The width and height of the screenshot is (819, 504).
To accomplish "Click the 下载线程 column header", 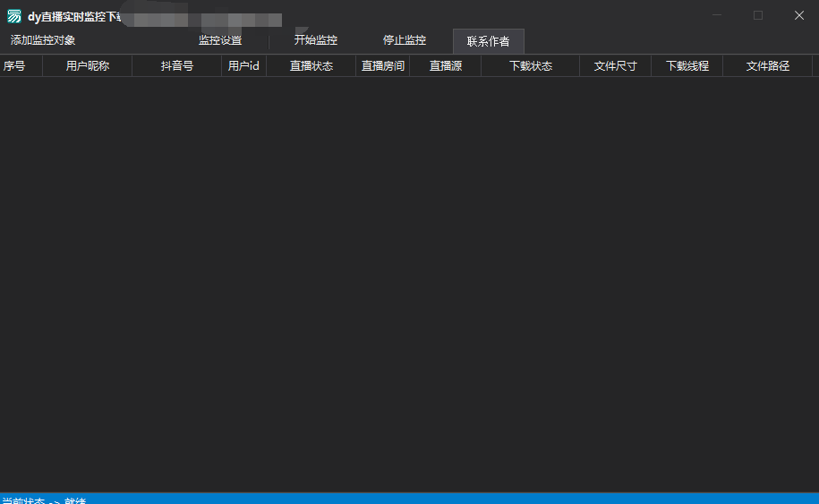I will (687, 66).
